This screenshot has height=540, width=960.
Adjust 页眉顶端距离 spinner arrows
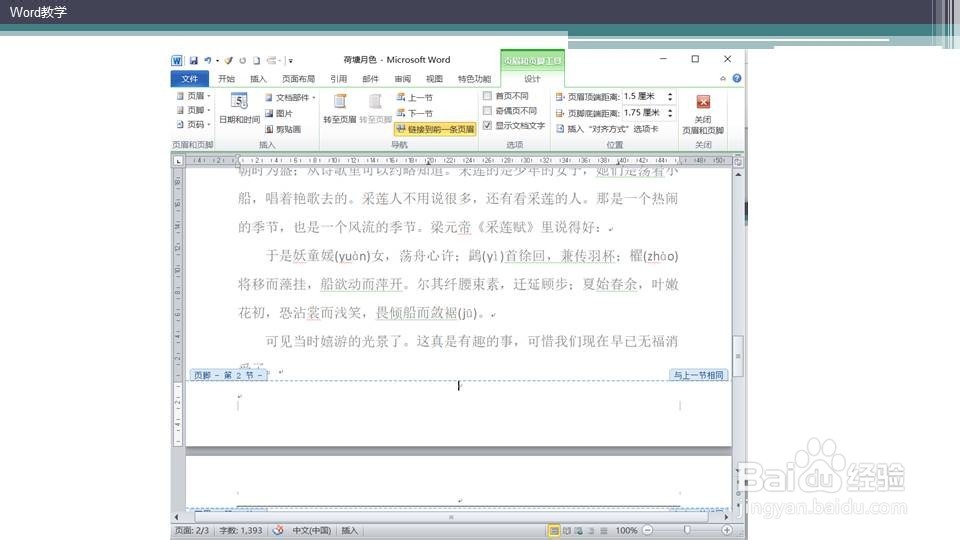tap(670, 97)
